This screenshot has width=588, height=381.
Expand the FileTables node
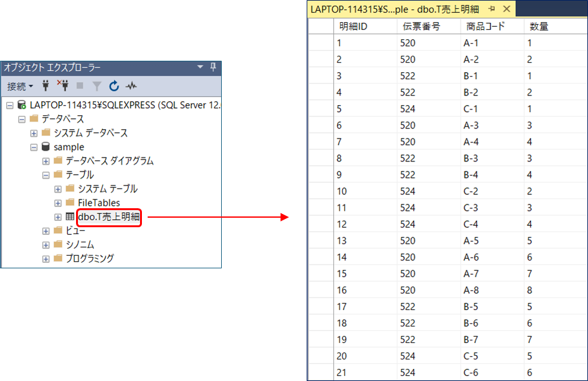click(58, 203)
